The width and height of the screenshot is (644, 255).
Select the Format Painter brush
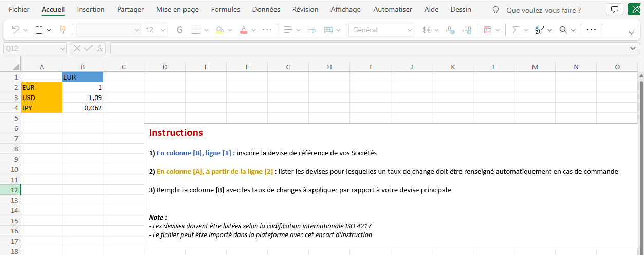[63, 30]
